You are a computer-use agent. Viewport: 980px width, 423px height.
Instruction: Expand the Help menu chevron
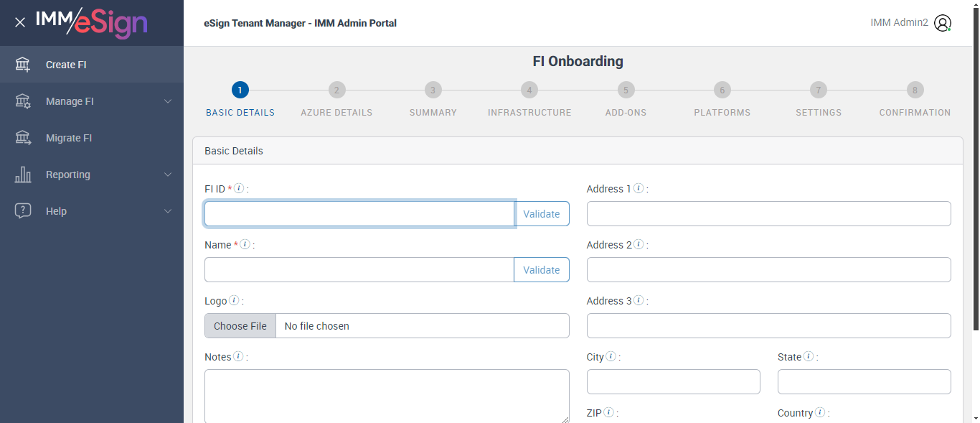click(x=168, y=211)
